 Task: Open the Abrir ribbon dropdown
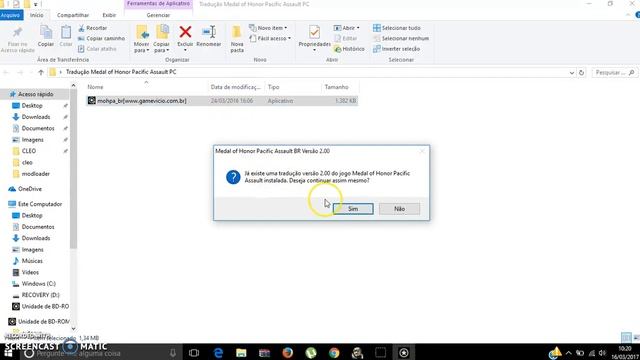tap(347, 28)
